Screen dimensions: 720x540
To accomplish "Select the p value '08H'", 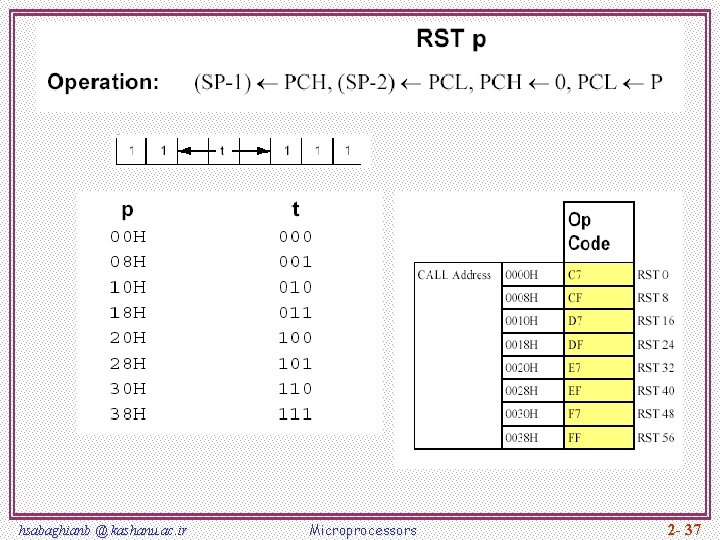I will point(128,262).
